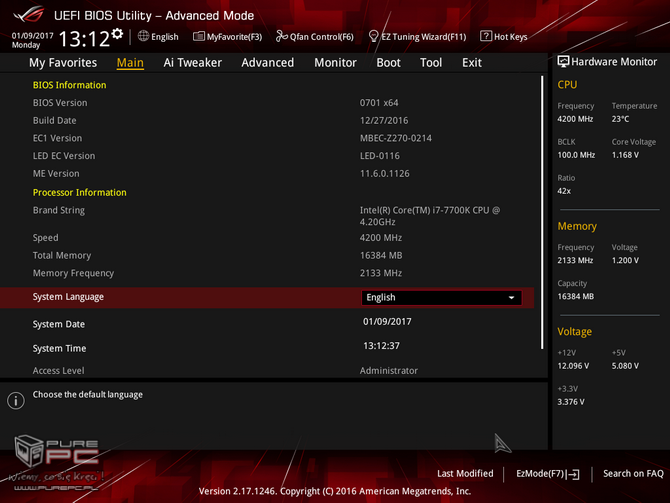This screenshot has width=670, height=503.
Task: Click the Choose the default language hint
Action: tap(88, 394)
